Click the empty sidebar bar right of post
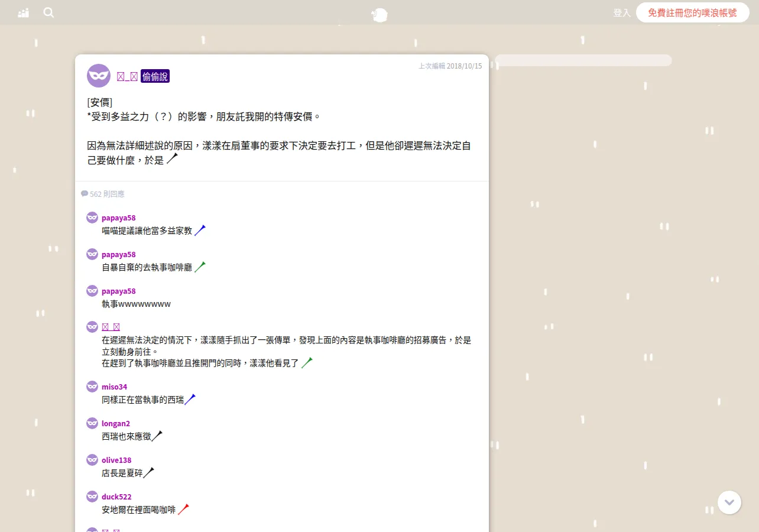The height and width of the screenshot is (532, 759). (583, 60)
